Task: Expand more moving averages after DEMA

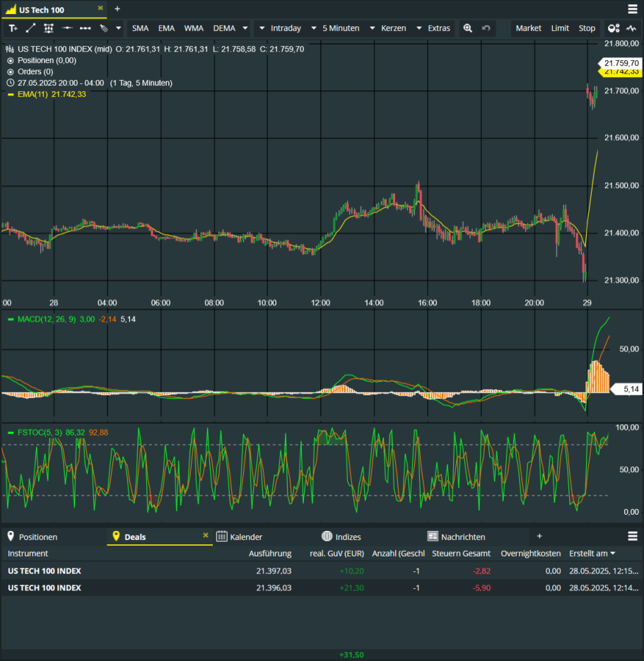Action: [x=245, y=28]
